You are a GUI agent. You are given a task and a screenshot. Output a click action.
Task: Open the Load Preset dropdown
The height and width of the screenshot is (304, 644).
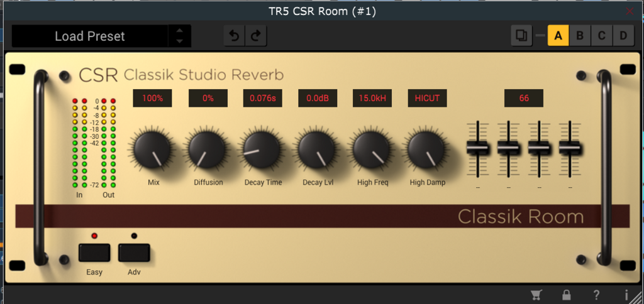point(90,36)
